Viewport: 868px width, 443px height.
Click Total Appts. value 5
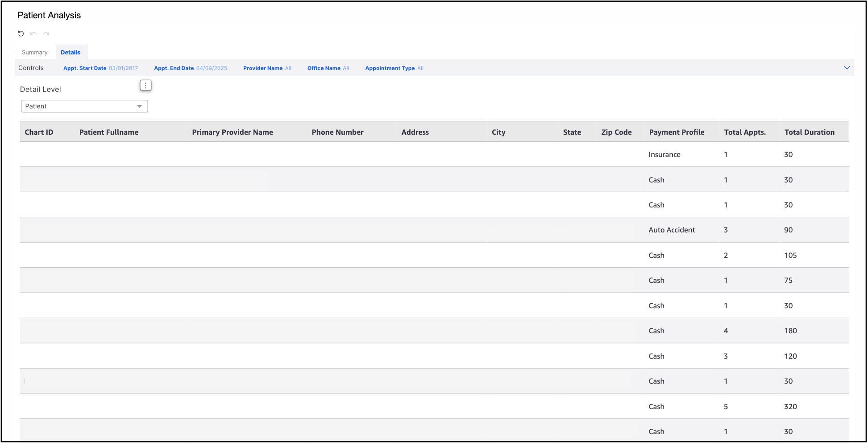point(726,406)
